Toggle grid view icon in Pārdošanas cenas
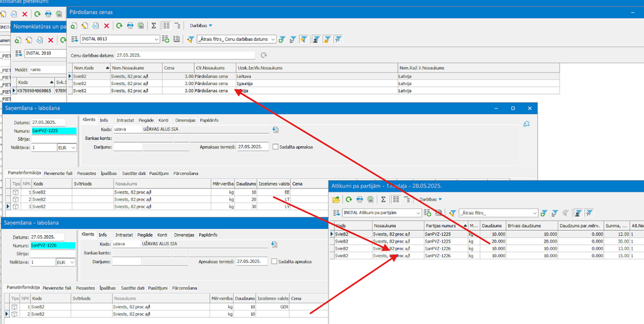The height and width of the screenshot is (324, 644). click(x=166, y=25)
